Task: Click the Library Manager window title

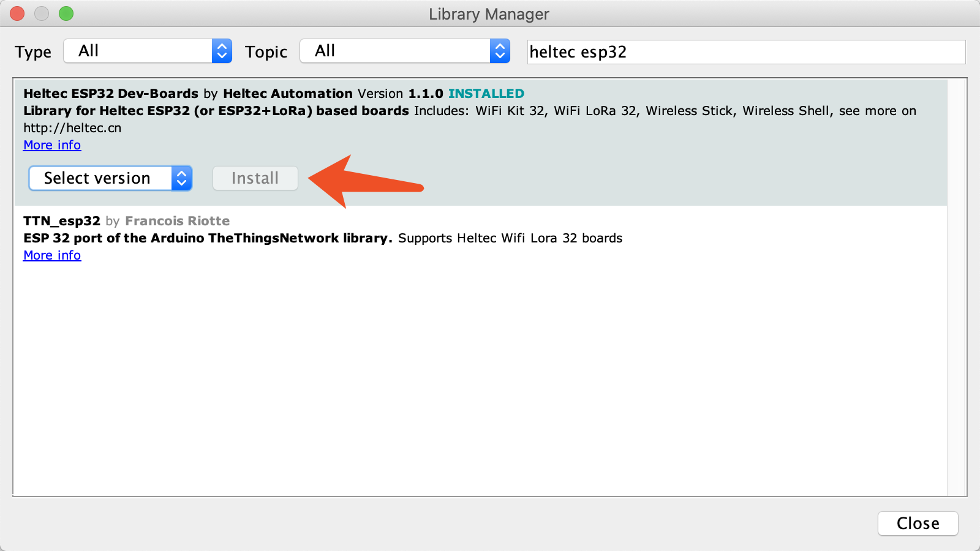Action: (x=489, y=14)
